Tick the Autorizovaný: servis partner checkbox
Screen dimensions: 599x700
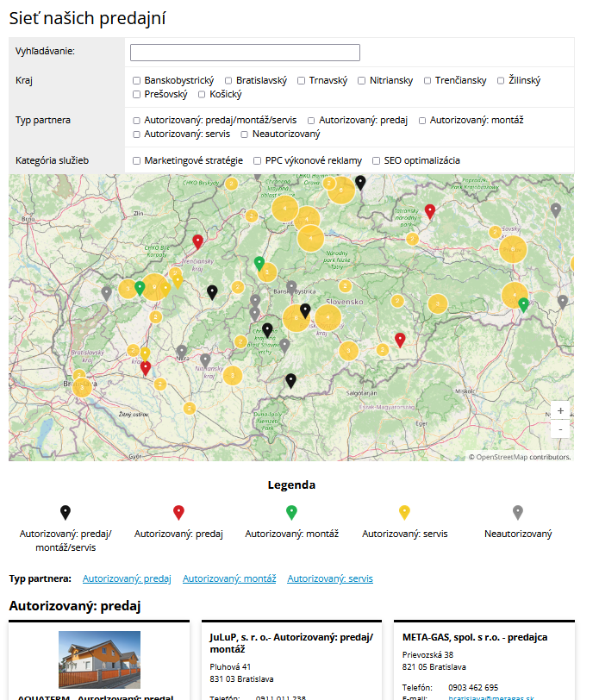point(136,134)
